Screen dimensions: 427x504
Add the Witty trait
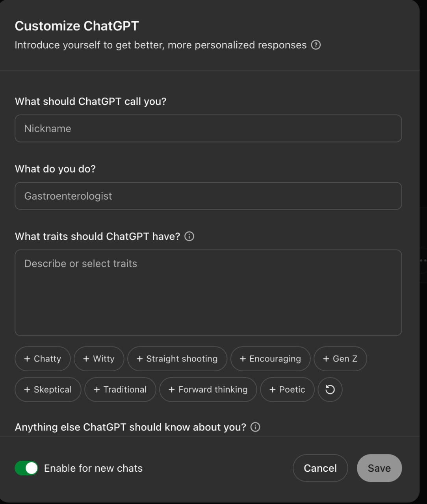pyautogui.click(x=99, y=359)
